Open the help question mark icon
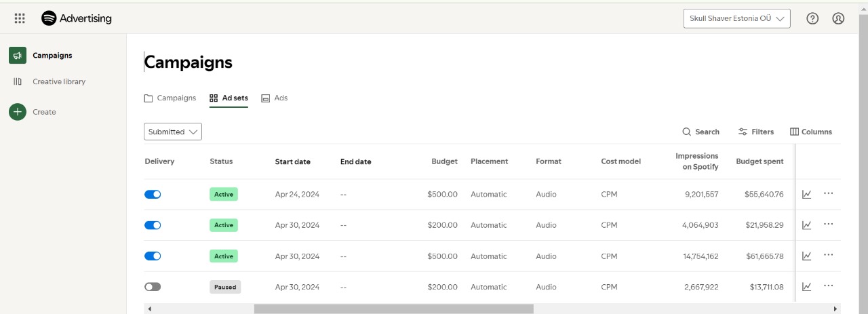This screenshot has width=868, height=314. [x=812, y=18]
